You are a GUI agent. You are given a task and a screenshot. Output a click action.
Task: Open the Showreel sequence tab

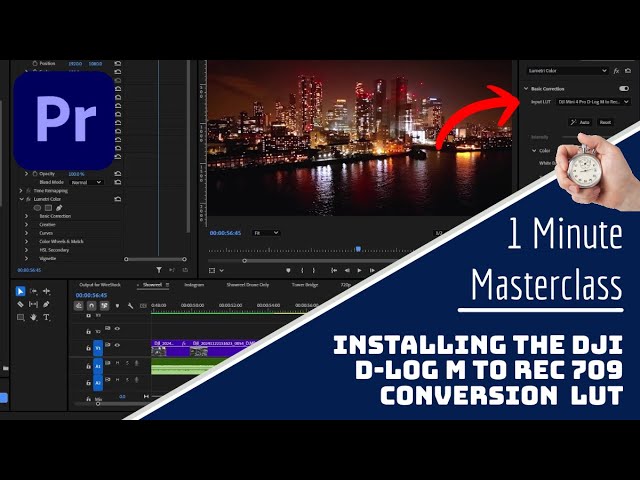(x=152, y=284)
